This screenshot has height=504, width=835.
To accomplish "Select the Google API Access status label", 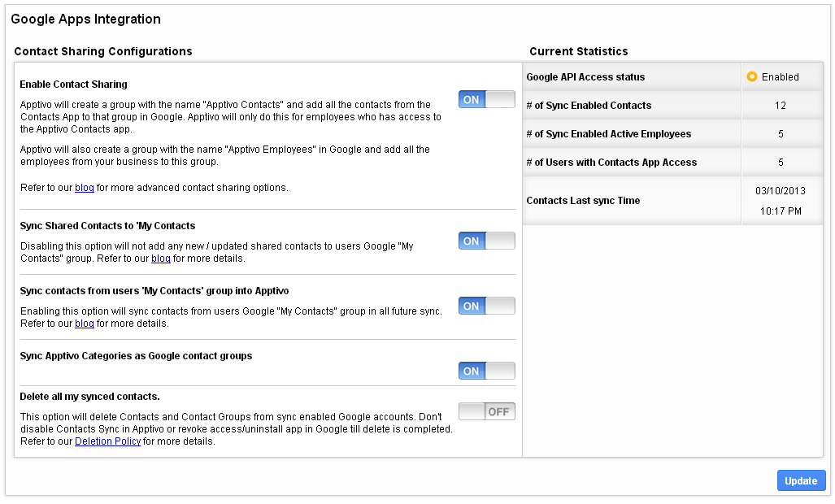I will click(x=585, y=77).
